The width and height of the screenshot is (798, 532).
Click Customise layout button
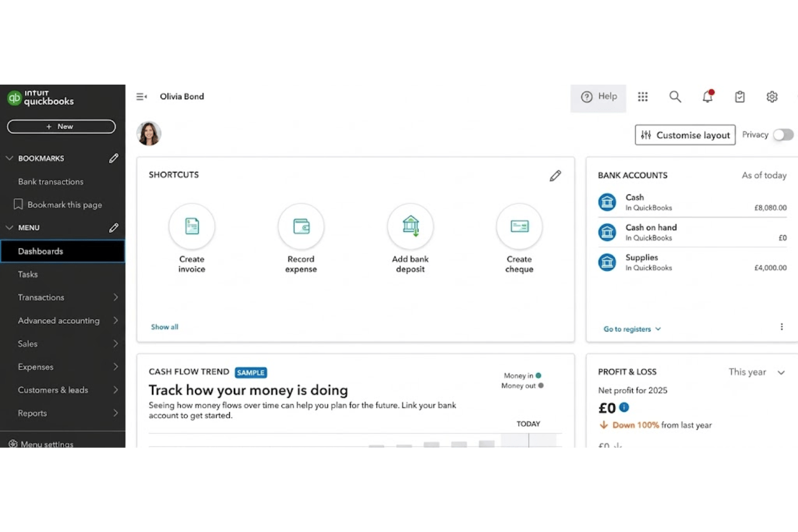click(x=685, y=135)
